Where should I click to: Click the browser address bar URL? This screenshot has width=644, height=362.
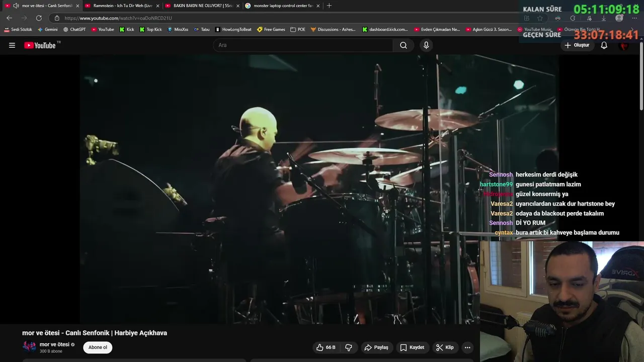[x=118, y=18]
